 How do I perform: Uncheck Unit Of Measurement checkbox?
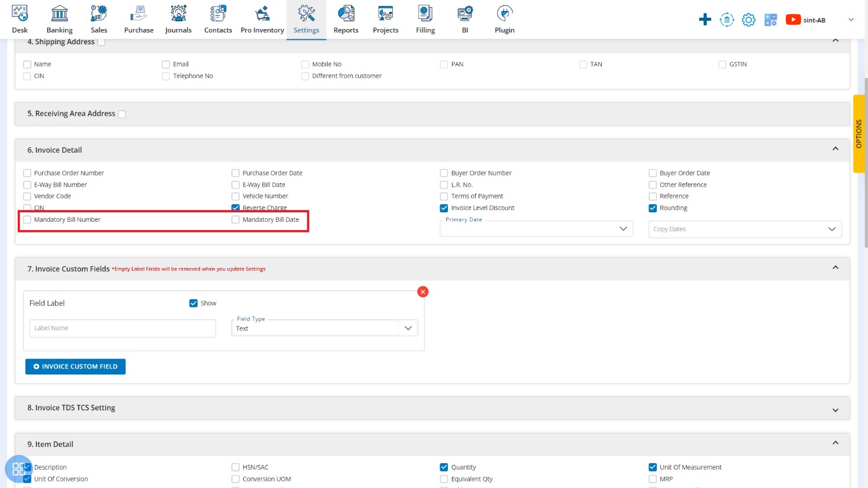(x=653, y=467)
